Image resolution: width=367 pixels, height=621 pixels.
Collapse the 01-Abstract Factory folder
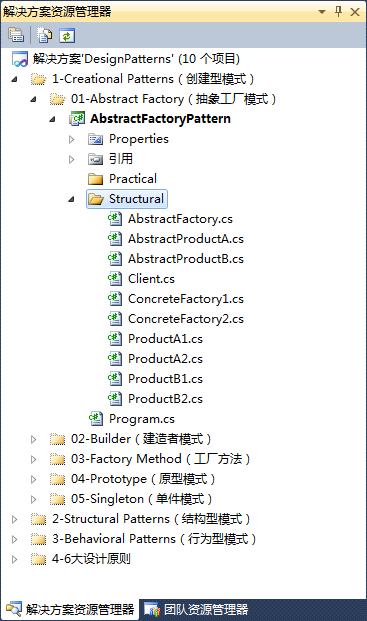pos(34,99)
